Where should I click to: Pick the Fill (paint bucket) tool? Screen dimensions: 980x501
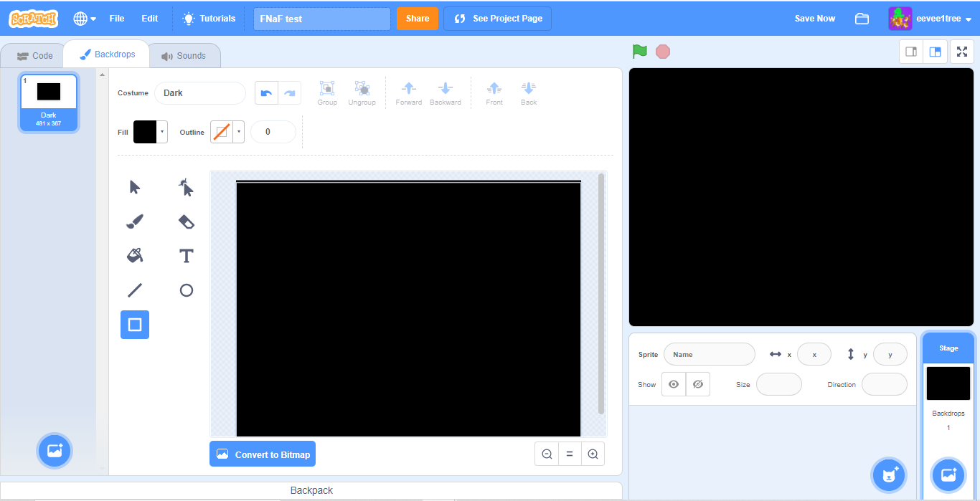tap(134, 255)
